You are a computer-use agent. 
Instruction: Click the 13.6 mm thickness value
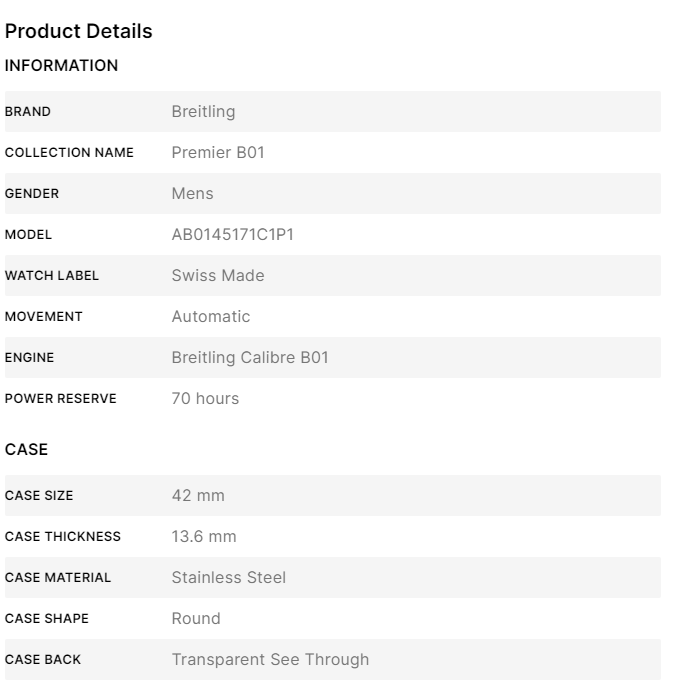click(204, 537)
